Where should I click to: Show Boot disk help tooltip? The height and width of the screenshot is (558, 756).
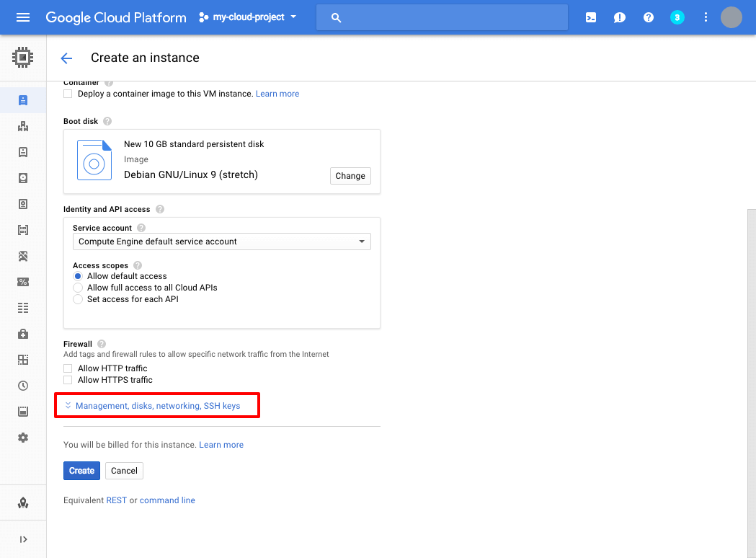pyautogui.click(x=107, y=121)
